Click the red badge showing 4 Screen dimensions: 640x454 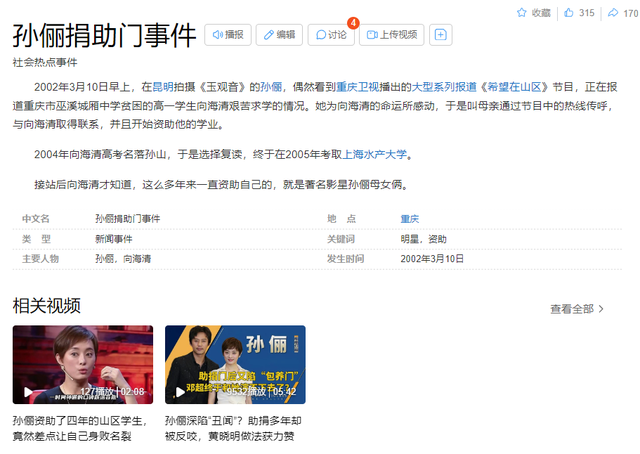coord(353,23)
